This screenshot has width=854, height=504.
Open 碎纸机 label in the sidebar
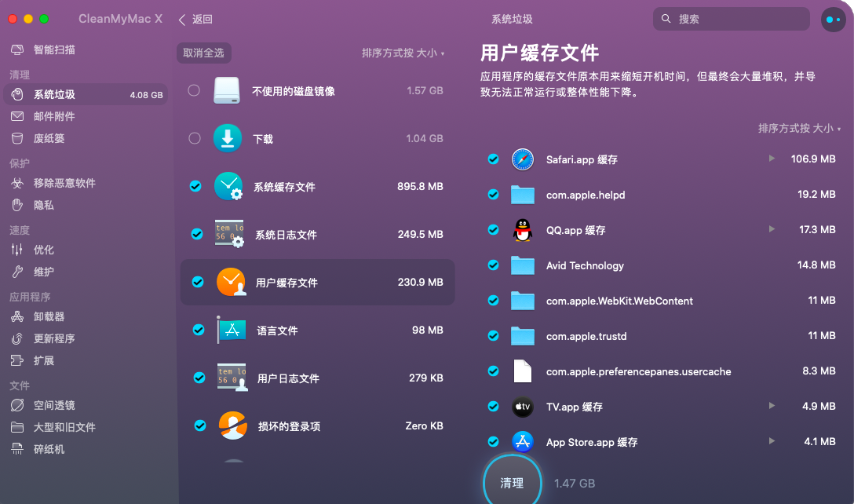point(49,449)
